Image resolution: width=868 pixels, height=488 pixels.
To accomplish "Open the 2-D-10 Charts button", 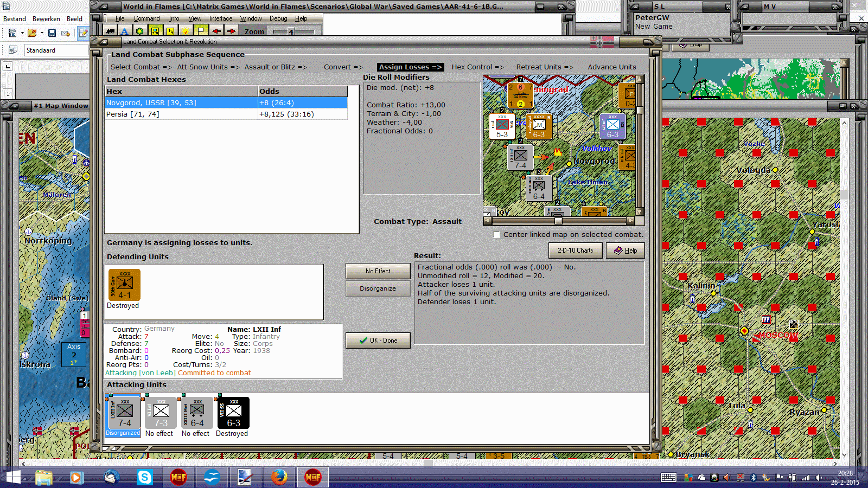I will pyautogui.click(x=575, y=251).
